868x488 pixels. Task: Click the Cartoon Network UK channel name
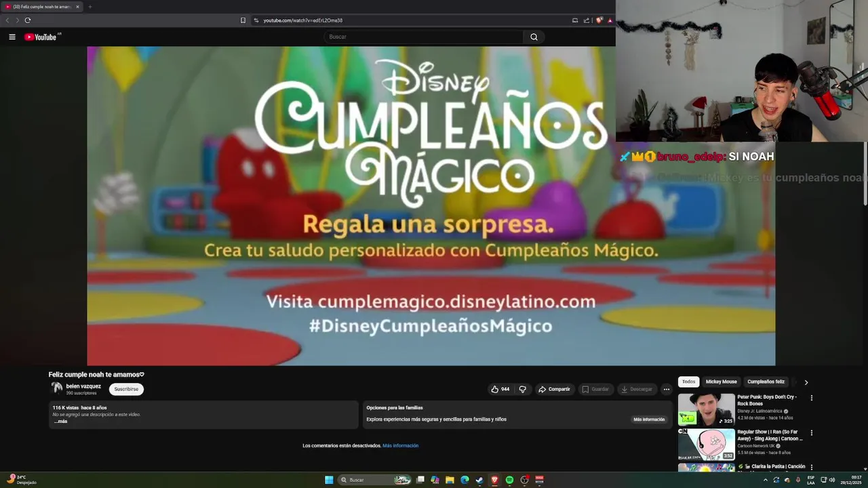(x=756, y=446)
